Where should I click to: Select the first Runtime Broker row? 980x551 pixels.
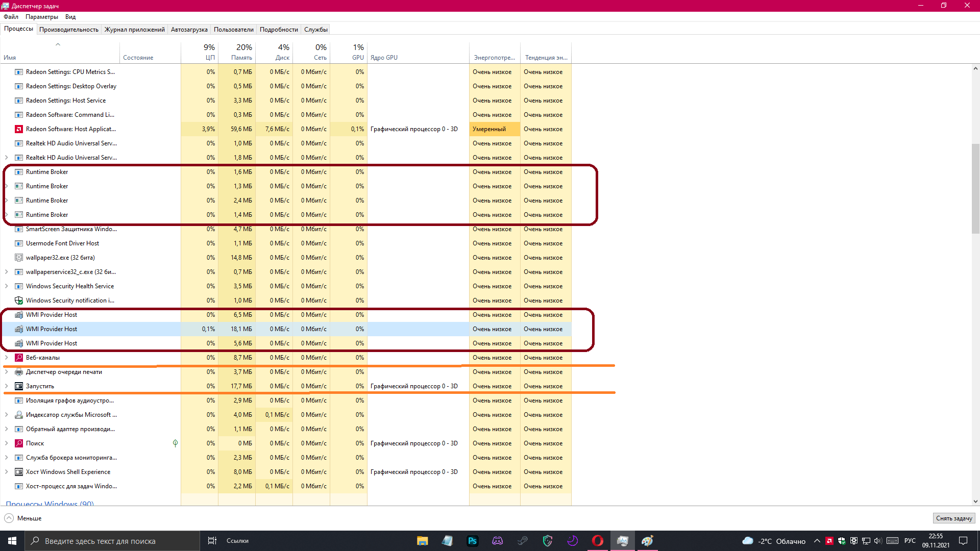pos(286,172)
